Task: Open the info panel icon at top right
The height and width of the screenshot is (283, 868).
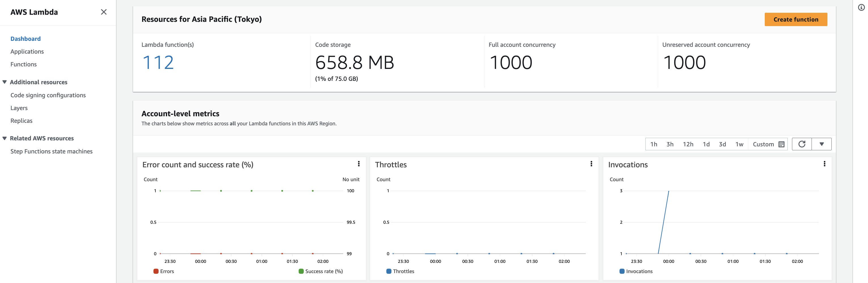Action: click(x=861, y=7)
